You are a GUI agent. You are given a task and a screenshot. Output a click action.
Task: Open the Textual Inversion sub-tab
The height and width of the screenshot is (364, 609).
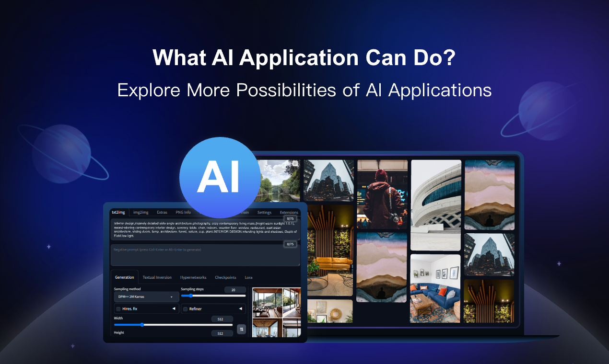point(157,277)
